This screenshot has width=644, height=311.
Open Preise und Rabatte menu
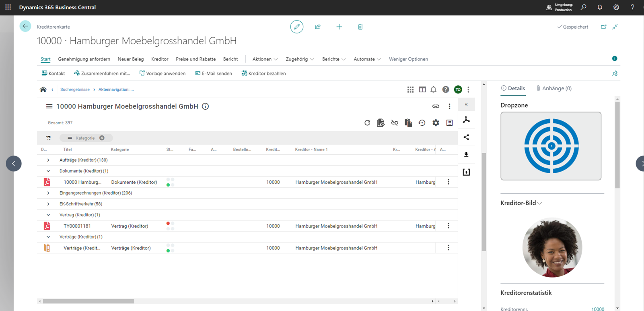click(x=196, y=59)
